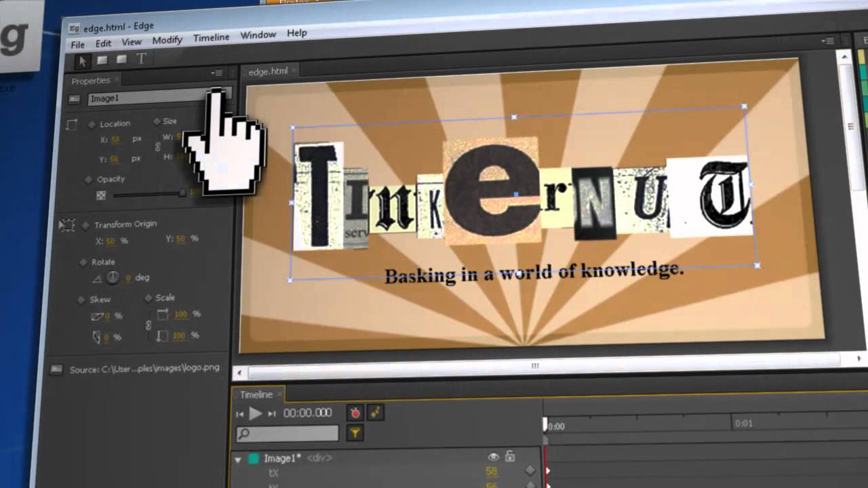Open the Timeline filter funnel icon

(x=355, y=432)
